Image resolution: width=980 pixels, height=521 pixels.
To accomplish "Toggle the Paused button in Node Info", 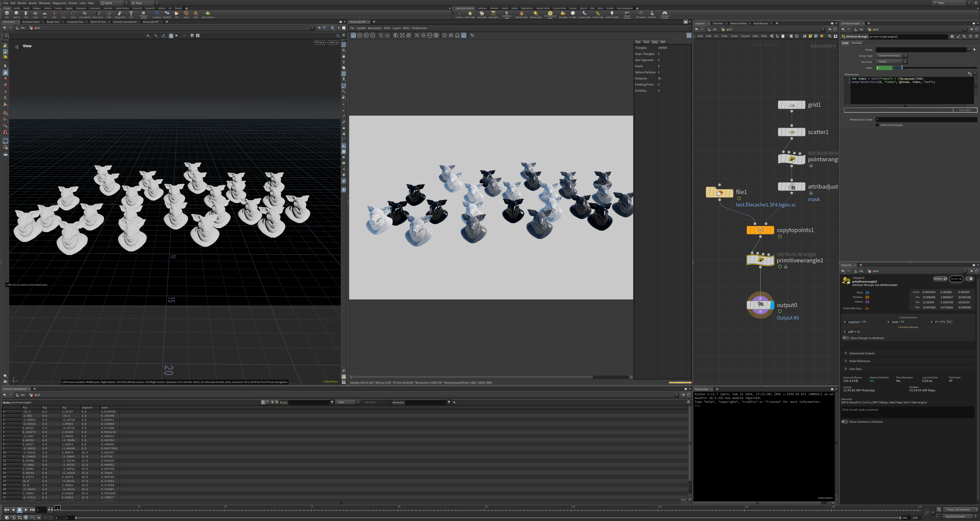I will [x=956, y=278].
